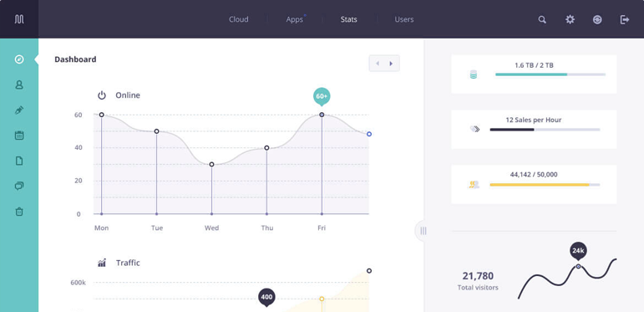
Task: Click the 12 Sales per Hour bar
Action: (x=545, y=130)
